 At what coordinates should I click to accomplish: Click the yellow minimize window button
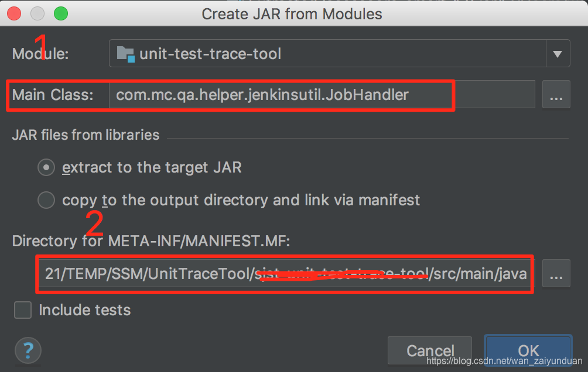(x=37, y=13)
